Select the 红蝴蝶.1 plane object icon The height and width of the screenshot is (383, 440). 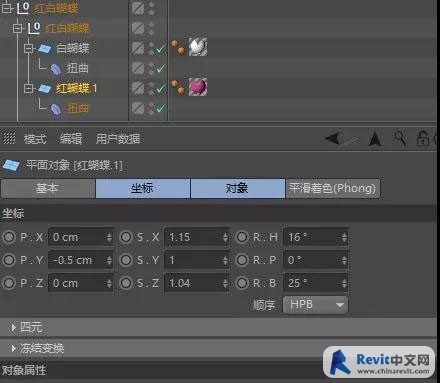45,89
